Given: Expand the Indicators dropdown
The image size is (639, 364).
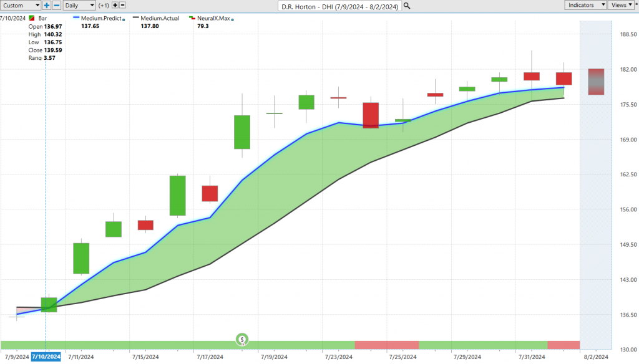Looking at the screenshot, I should (586, 5).
